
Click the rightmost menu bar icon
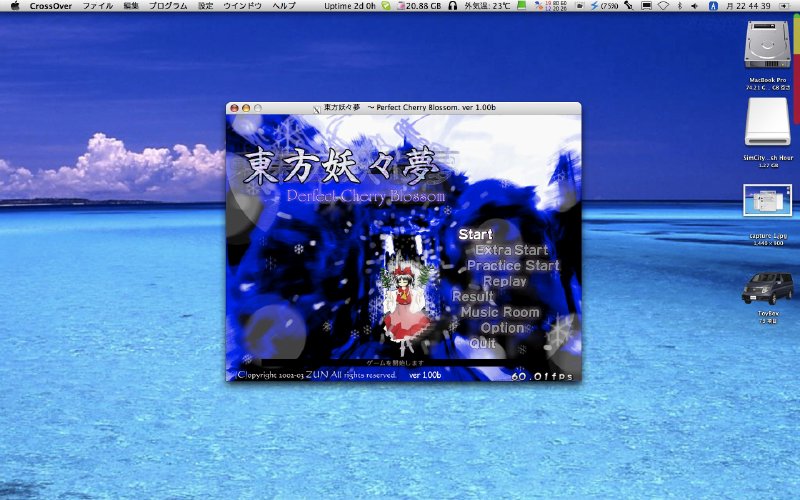[x=784, y=6]
